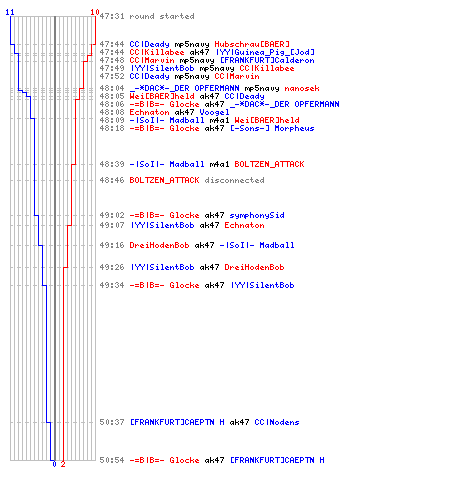Click the '47:31 round started' log entry

tap(147, 16)
